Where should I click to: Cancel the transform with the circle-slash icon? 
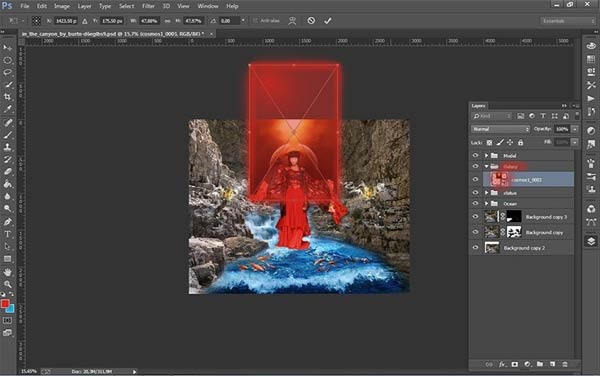click(x=311, y=21)
